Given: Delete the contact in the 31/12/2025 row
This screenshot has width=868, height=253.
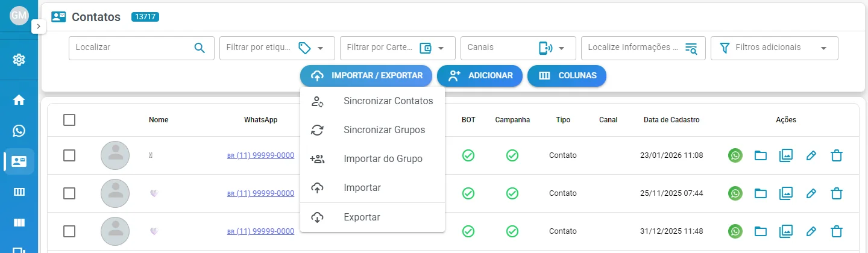Looking at the screenshot, I should click(x=836, y=231).
